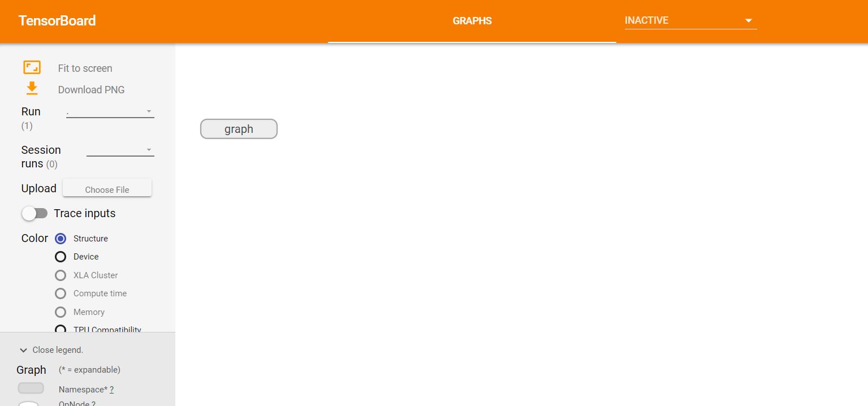The image size is (868, 406).
Task: Click the Fit to screen label
Action: click(85, 68)
